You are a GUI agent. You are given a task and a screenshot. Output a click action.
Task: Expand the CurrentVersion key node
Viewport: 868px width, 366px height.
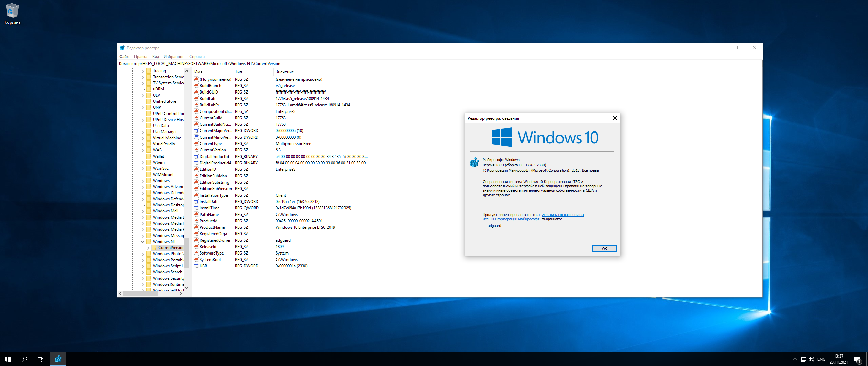pos(148,248)
